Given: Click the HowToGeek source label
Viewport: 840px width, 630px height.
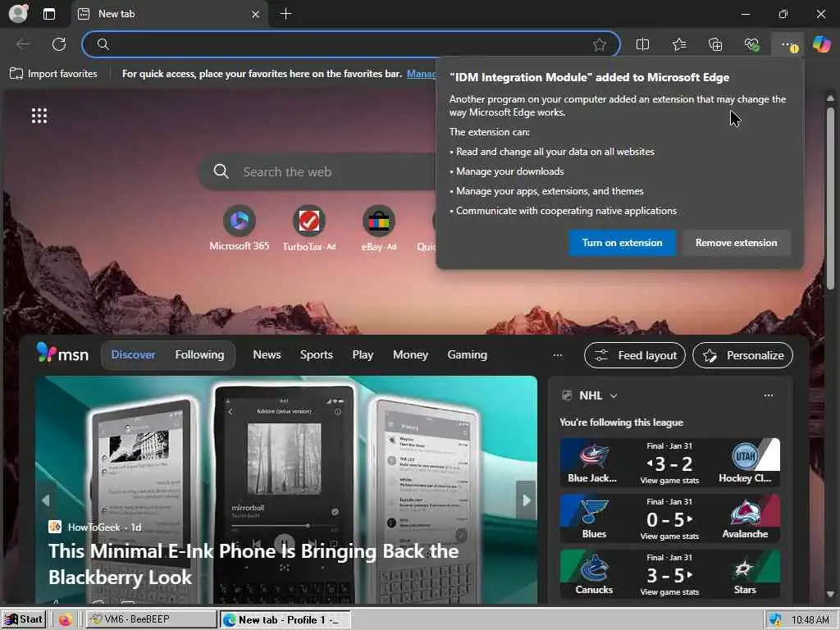Looking at the screenshot, I should [x=94, y=527].
